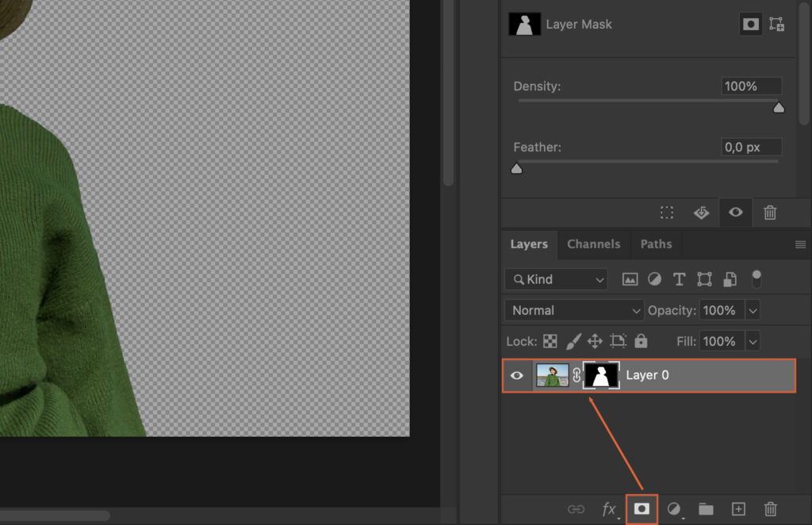This screenshot has height=525, width=812.
Task: Delete the selected layer with the trash icon
Action: click(771, 510)
